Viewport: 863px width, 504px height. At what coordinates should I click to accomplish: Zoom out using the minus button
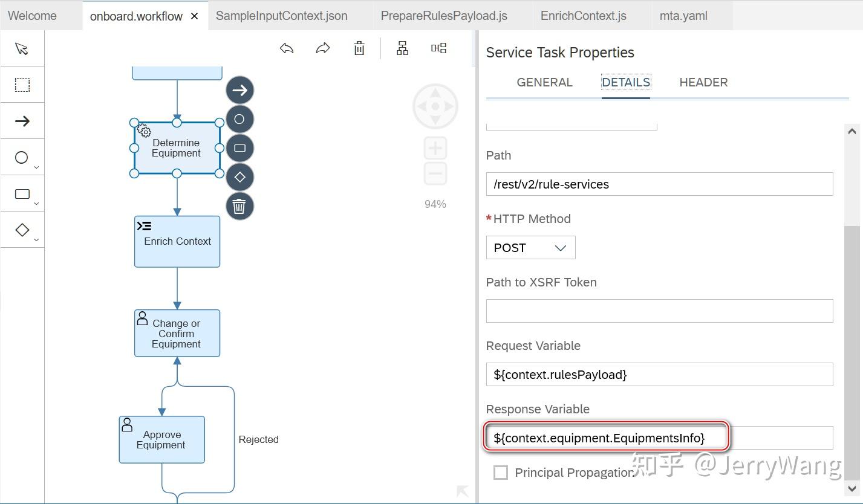pyautogui.click(x=435, y=173)
